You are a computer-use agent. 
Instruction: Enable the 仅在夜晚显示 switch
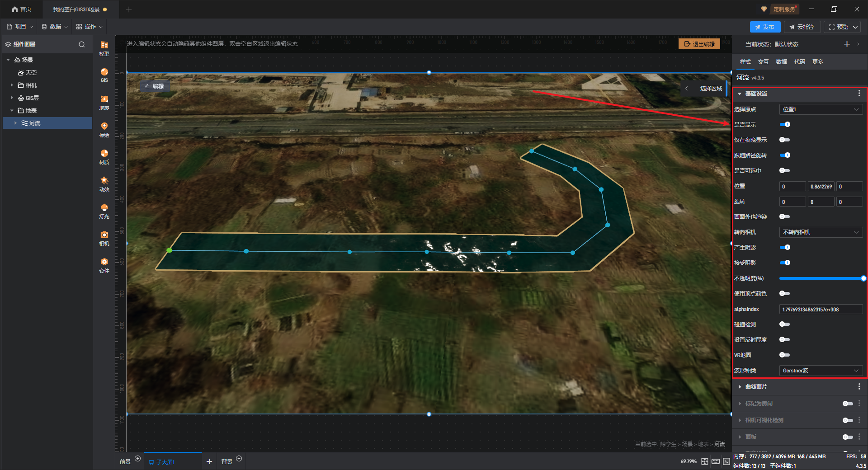[785, 140]
